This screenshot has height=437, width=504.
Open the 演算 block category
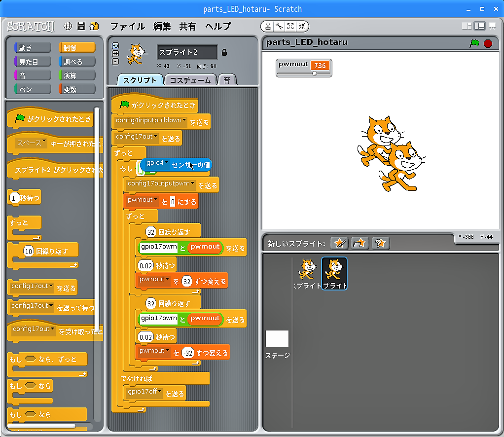click(x=77, y=75)
